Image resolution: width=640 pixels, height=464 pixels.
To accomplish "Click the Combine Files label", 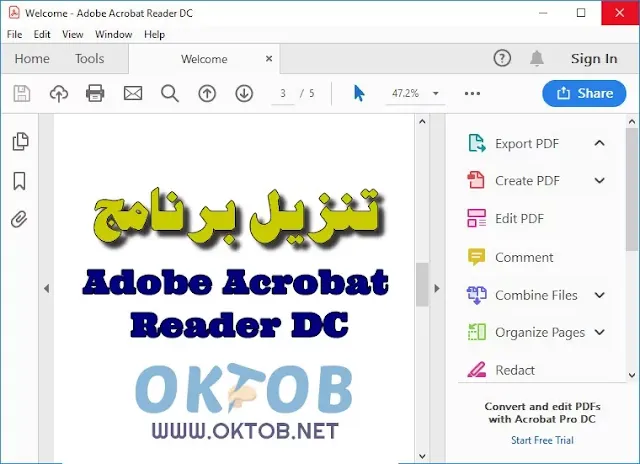I will click(x=536, y=295).
